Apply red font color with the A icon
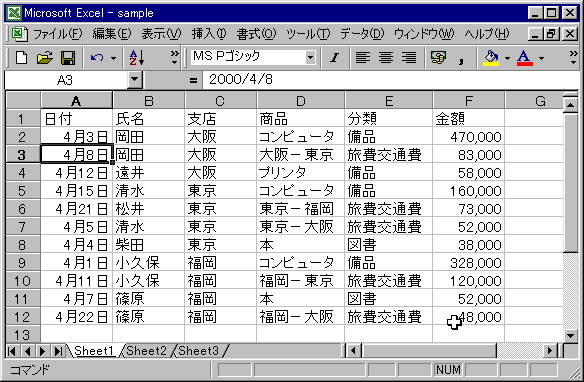The height and width of the screenshot is (382, 584). point(524,58)
